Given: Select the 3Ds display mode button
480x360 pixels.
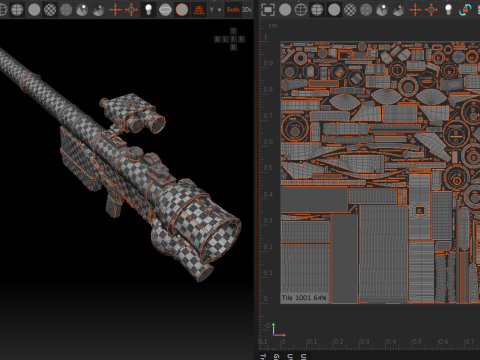Looking at the screenshot, I should 247,10.
